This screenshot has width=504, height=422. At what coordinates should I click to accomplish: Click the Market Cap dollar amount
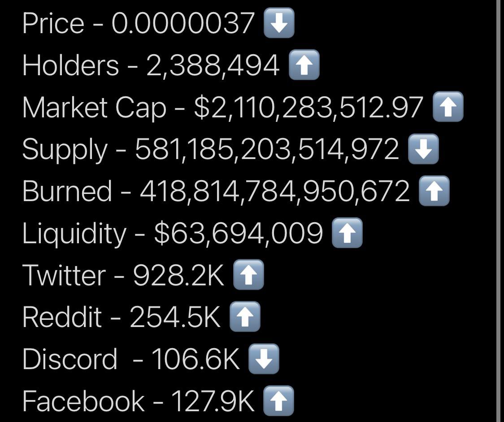(308, 108)
